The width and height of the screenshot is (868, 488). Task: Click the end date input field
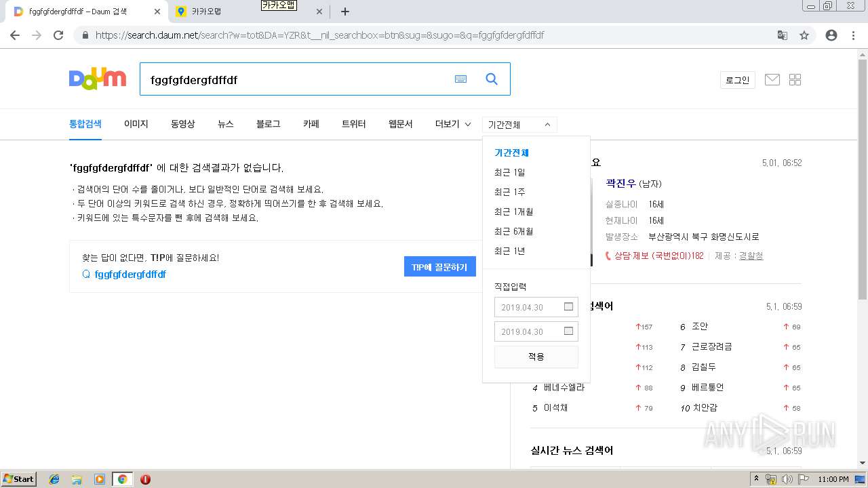(x=536, y=331)
